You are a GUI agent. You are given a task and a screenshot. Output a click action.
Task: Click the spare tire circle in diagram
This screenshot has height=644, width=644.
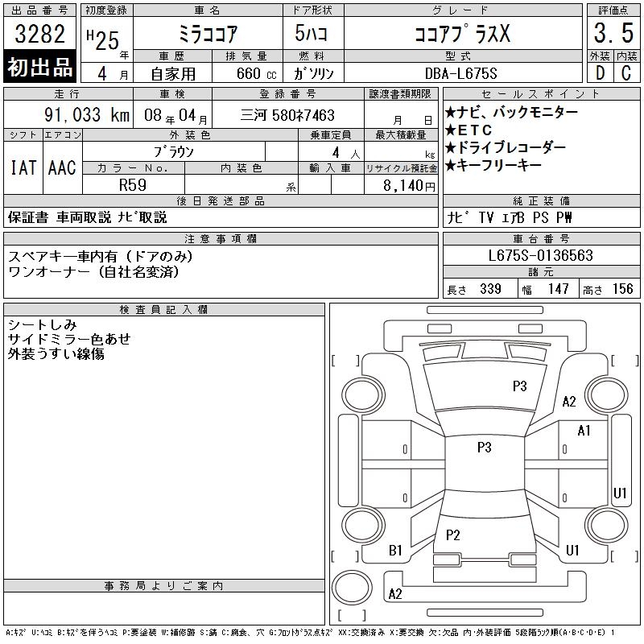coord(352,587)
